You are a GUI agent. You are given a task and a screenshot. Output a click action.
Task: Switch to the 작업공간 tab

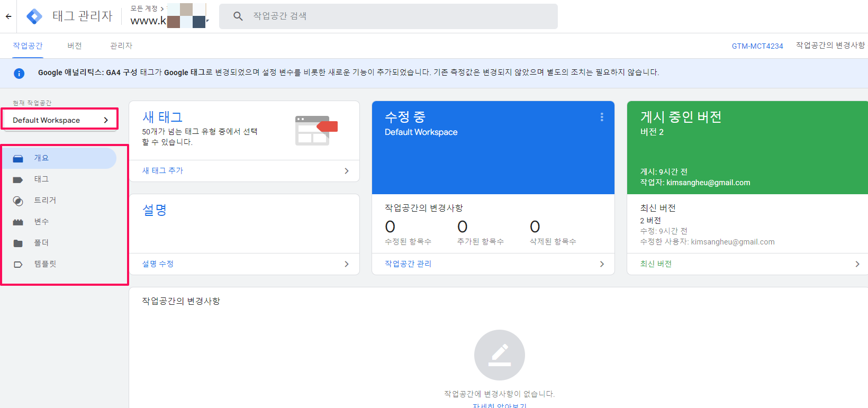28,46
